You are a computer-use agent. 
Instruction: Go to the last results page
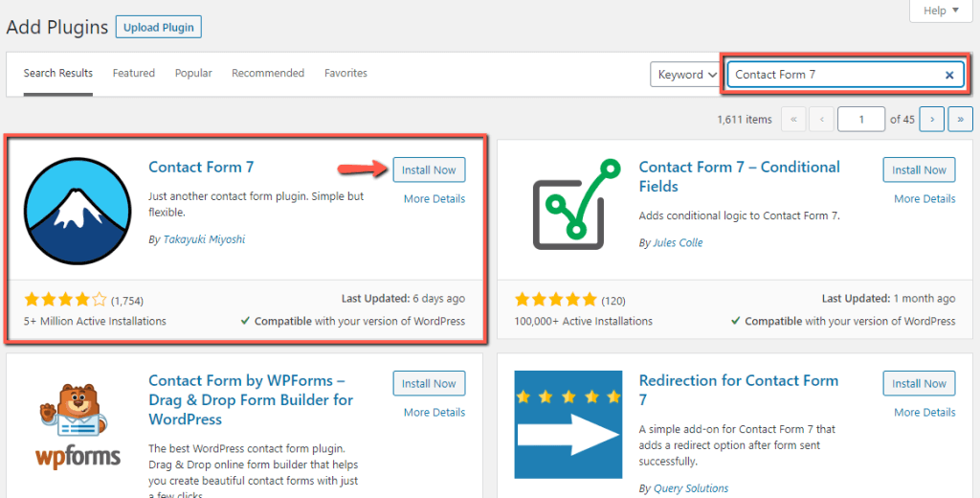click(x=961, y=119)
